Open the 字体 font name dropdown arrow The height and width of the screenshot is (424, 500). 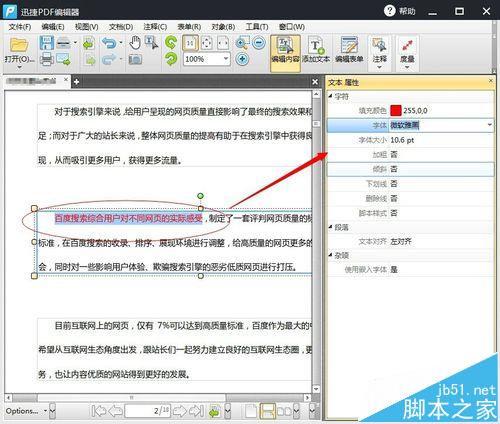[x=489, y=125]
